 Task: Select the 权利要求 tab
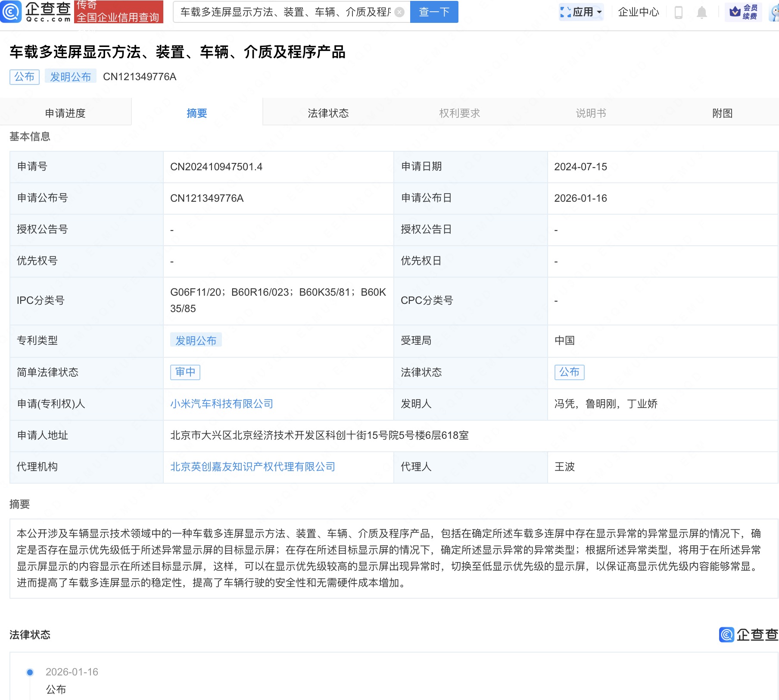459,113
